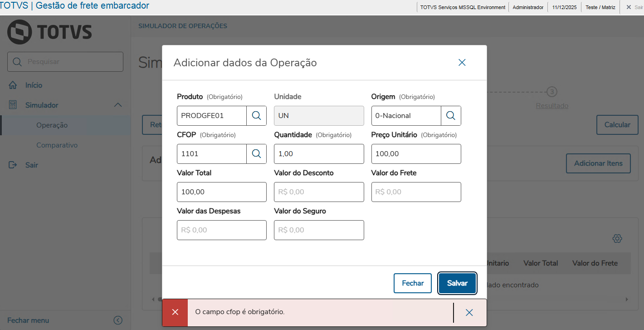Viewport: 644px width, 330px height.
Task: Click the error message text about cfop
Action: point(240,312)
